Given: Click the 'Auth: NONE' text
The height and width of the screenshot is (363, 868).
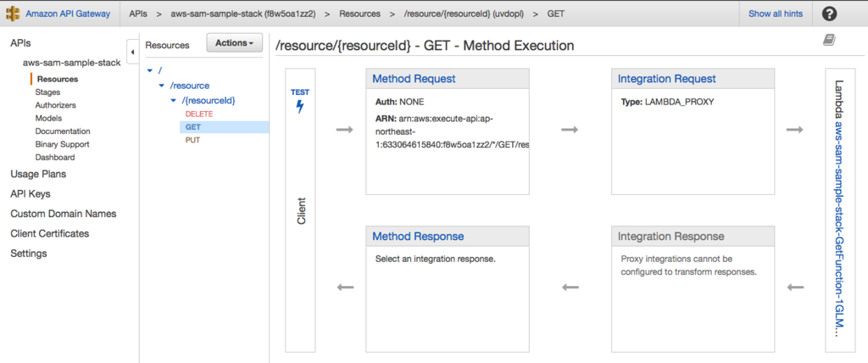Looking at the screenshot, I should [x=400, y=103].
